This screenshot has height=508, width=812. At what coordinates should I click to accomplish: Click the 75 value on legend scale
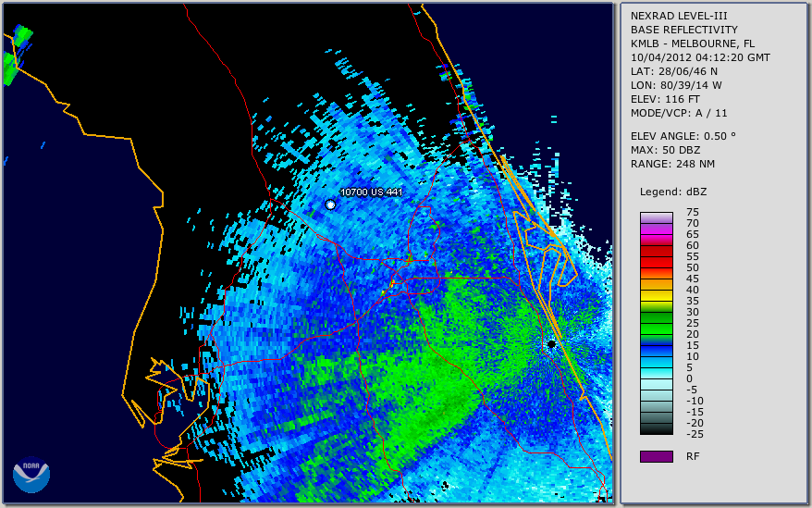tap(693, 212)
